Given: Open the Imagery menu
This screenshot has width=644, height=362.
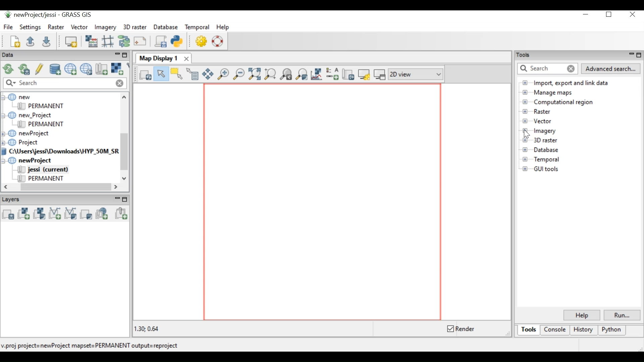Looking at the screenshot, I should [x=105, y=27].
